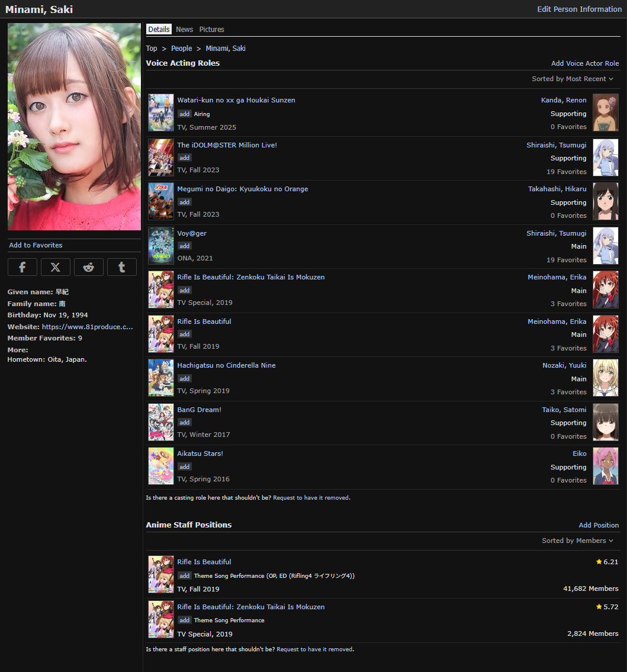Screen dimensions: 627x672
Task: Open Hachigatsu no Cinderella Nine poster thumbnail
Action: coord(160,378)
